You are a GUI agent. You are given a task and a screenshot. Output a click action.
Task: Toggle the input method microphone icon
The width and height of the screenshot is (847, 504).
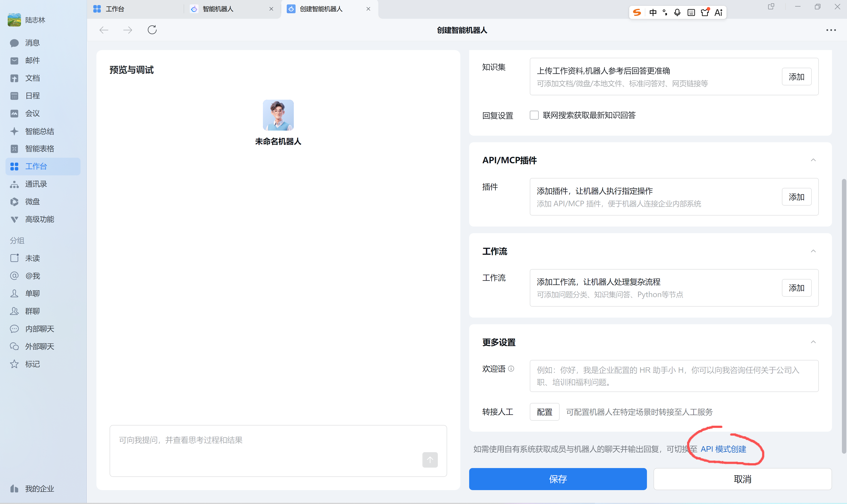click(677, 13)
